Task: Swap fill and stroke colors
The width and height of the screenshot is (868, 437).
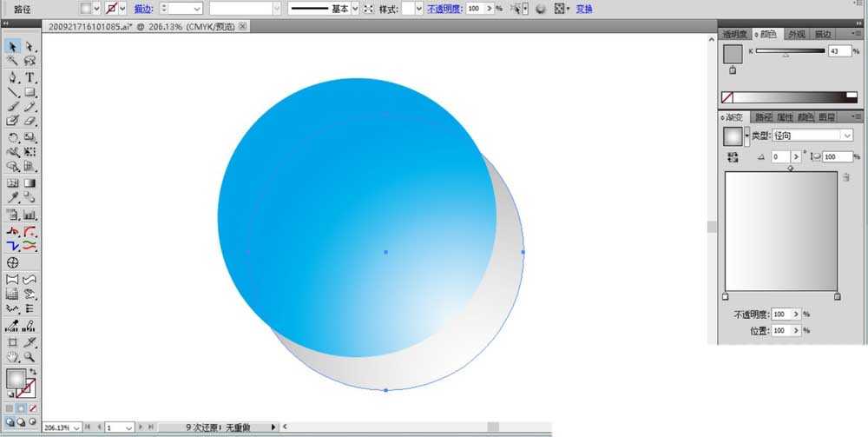Action: (33, 372)
